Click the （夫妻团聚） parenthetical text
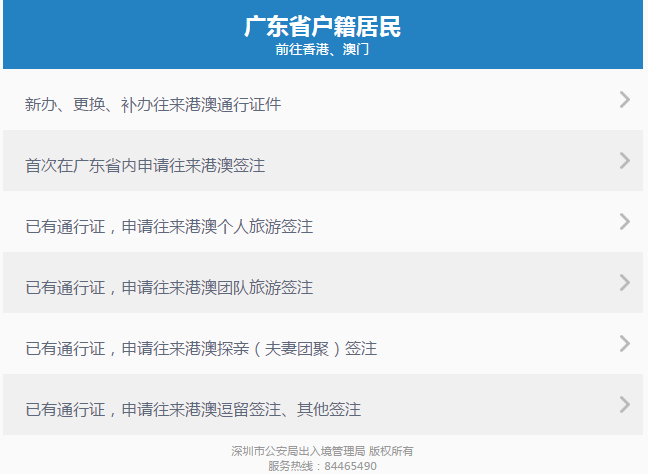Image resolution: width=648 pixels, height=474 pixels. coord(298,349)
